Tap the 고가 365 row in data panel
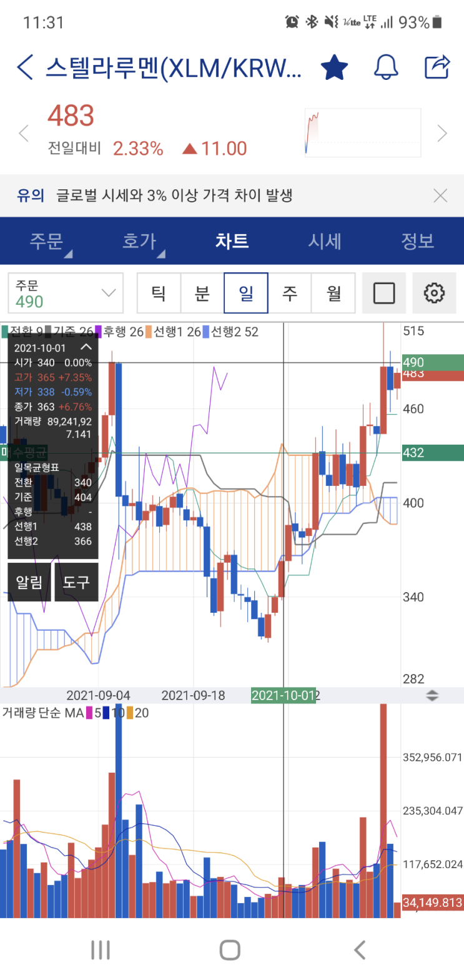This screenshot has height=980, width=464. [52, 377]
